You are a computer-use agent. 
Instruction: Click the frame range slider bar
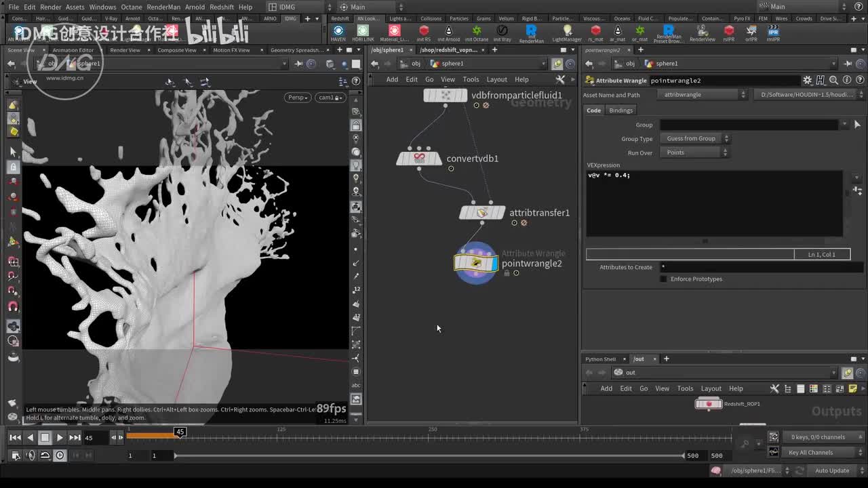point(429,455)
